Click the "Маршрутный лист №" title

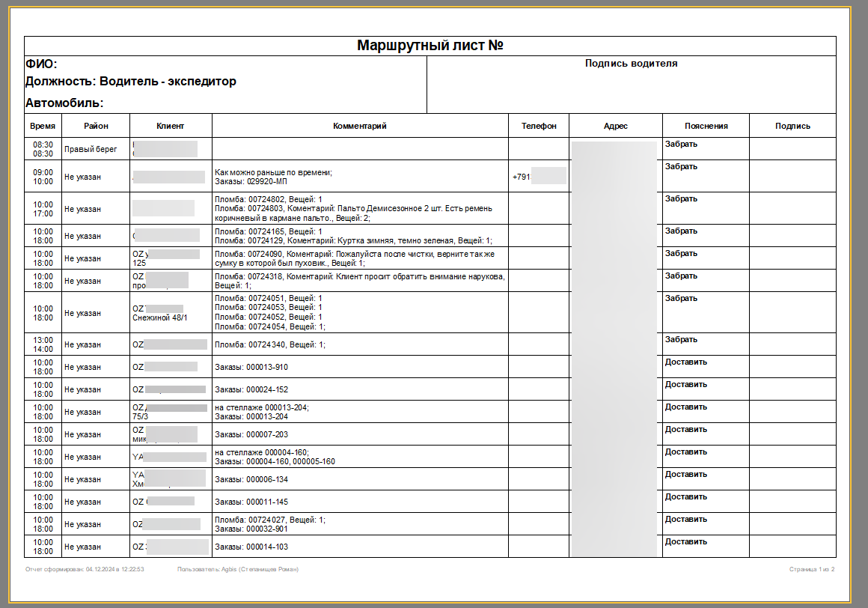point(430,46)
